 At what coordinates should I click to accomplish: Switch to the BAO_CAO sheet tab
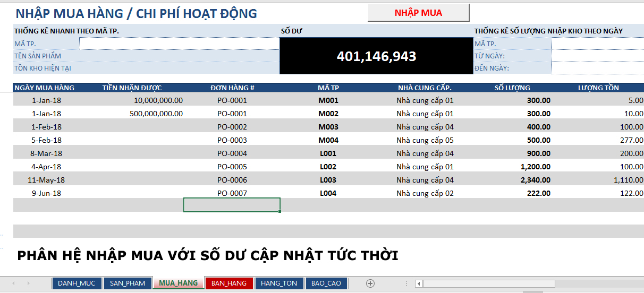[326, 283]
